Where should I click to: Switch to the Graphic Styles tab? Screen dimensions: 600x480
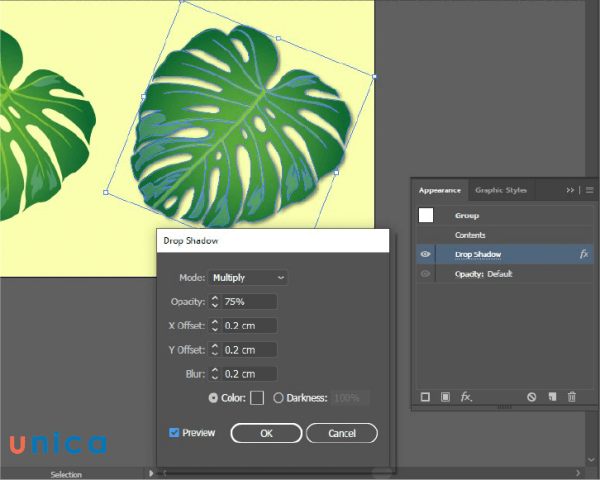(x=501, y=190)
